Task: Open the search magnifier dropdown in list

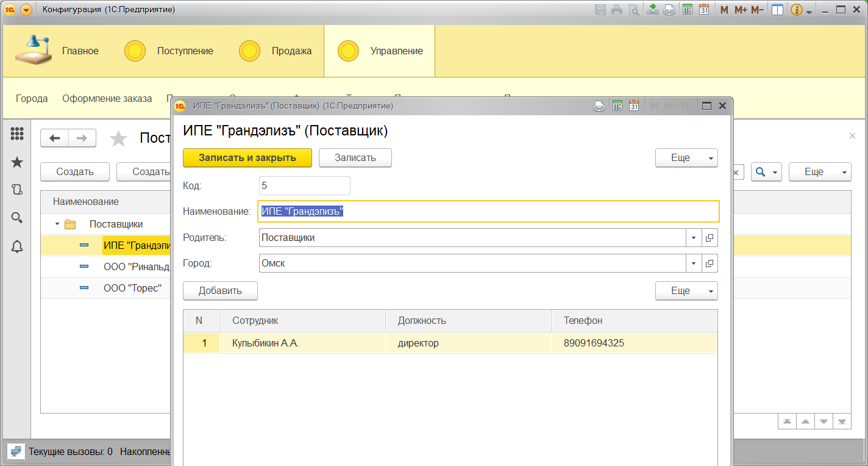Action: click(x=766, y=171)
